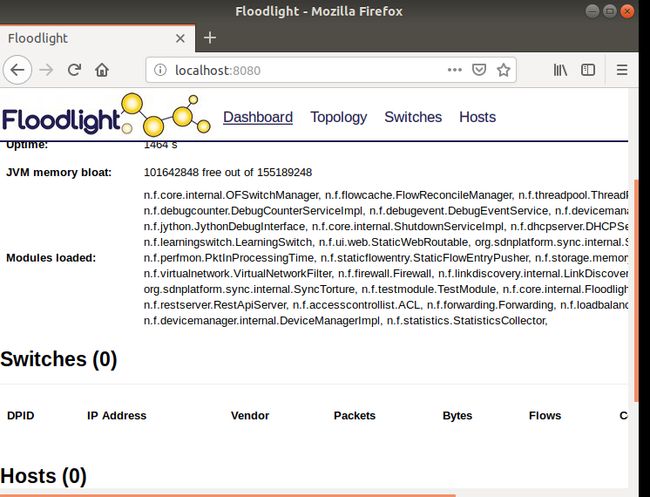Bookmark this page with star icon
This screenshot has height=497, width=650.
tap(503, 70)
